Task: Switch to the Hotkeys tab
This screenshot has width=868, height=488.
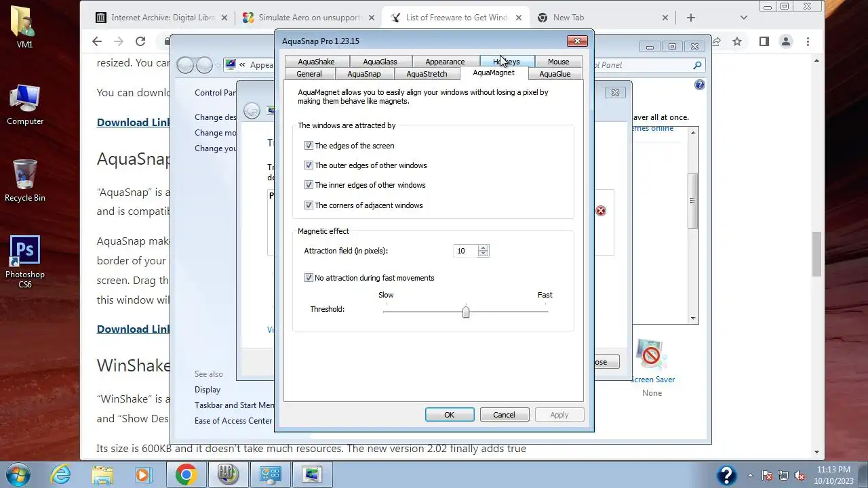Action: pos(507,62)
